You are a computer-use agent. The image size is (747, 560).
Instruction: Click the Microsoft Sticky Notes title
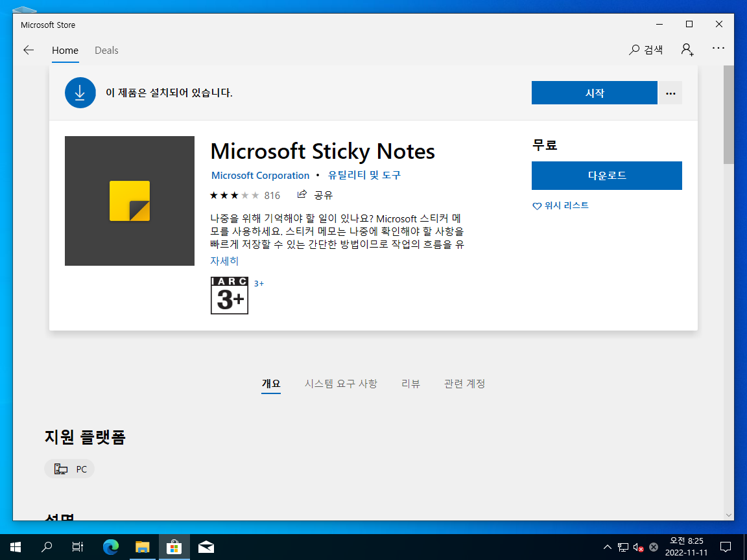(x=322, y=152)
